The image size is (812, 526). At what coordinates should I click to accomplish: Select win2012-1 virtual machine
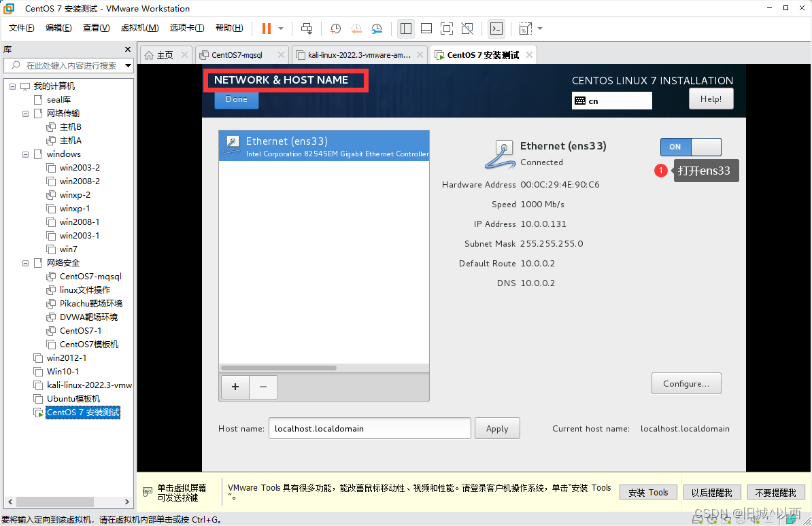pyautogui.click(x=66, y=358)
